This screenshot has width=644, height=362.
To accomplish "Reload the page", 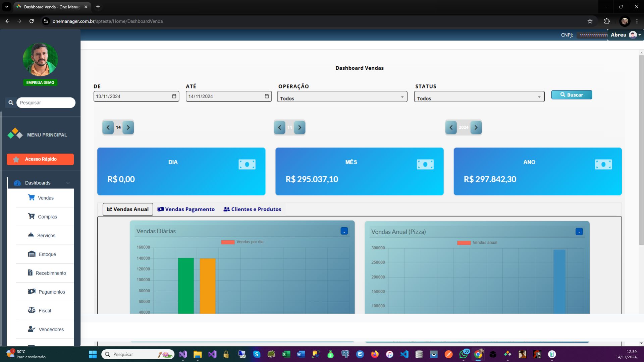I will pyautogui.click(x=32, y=21).
